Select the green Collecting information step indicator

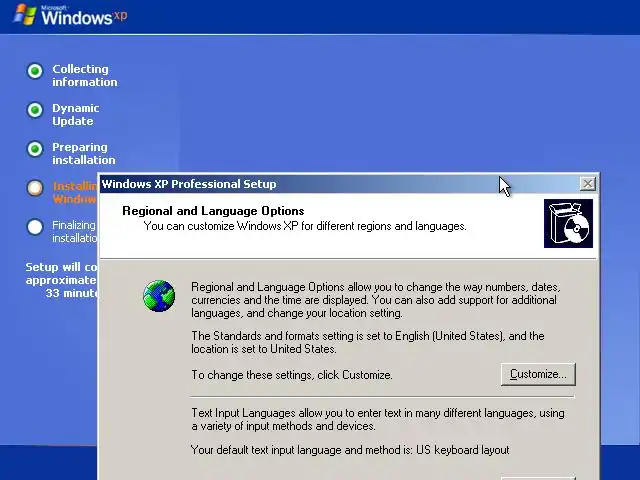35,71
